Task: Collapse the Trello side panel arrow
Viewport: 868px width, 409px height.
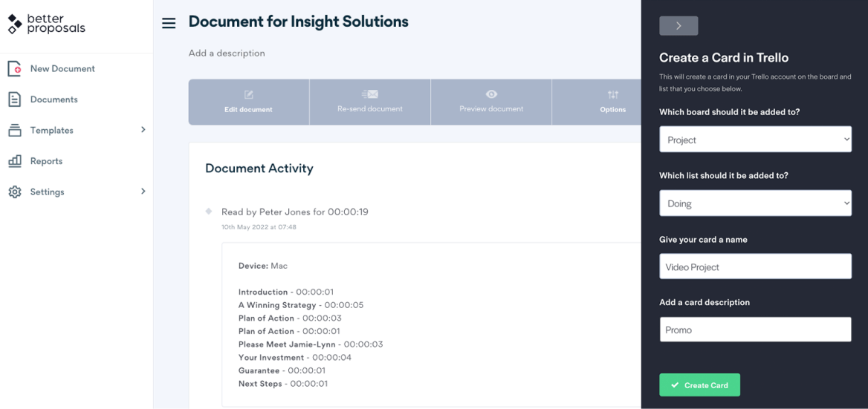Action: [x=678, y=26]
